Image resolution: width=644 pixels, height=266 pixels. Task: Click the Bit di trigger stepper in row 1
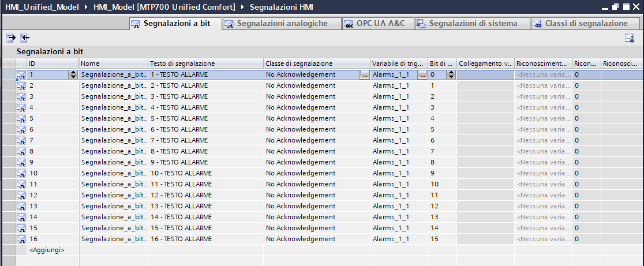tap(451, 74)
